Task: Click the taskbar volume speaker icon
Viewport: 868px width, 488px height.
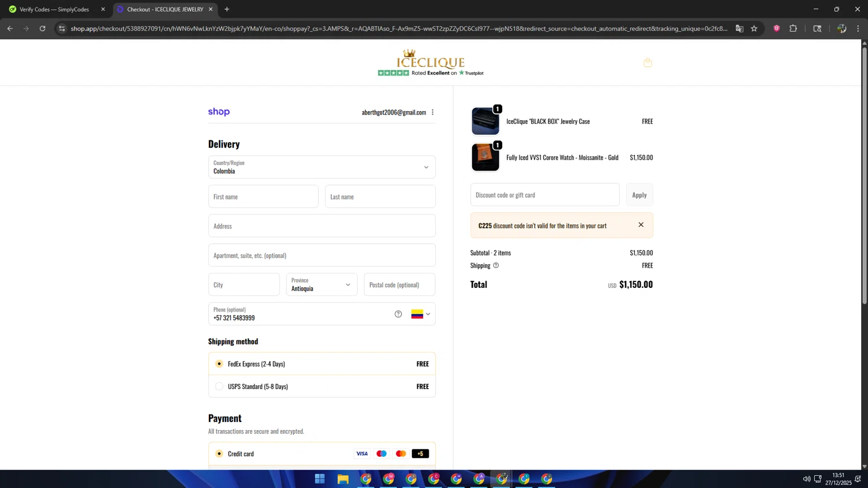Action: point(806,479)
